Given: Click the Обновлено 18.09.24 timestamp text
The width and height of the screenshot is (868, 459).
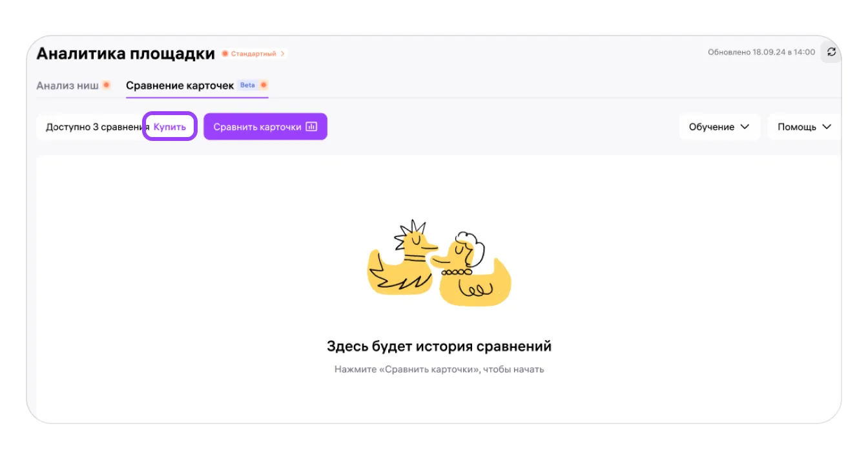Looking at the screenshot, I should pos(761,52).
